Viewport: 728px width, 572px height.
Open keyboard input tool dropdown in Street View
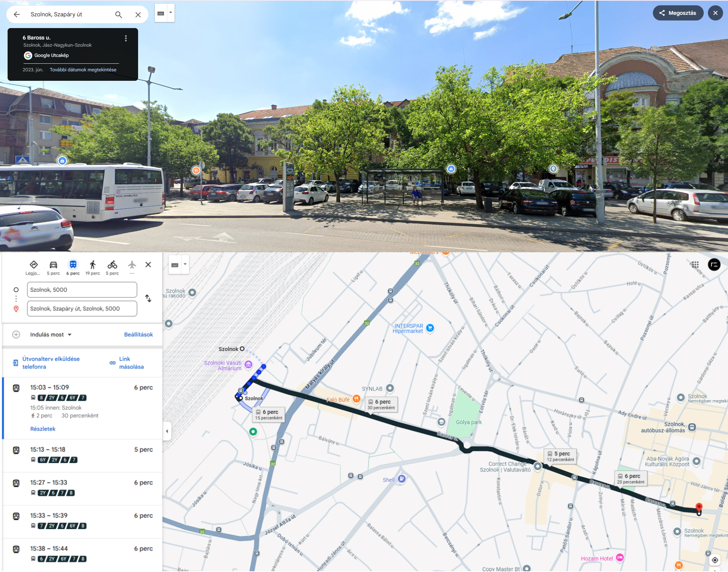coord(171,13)
